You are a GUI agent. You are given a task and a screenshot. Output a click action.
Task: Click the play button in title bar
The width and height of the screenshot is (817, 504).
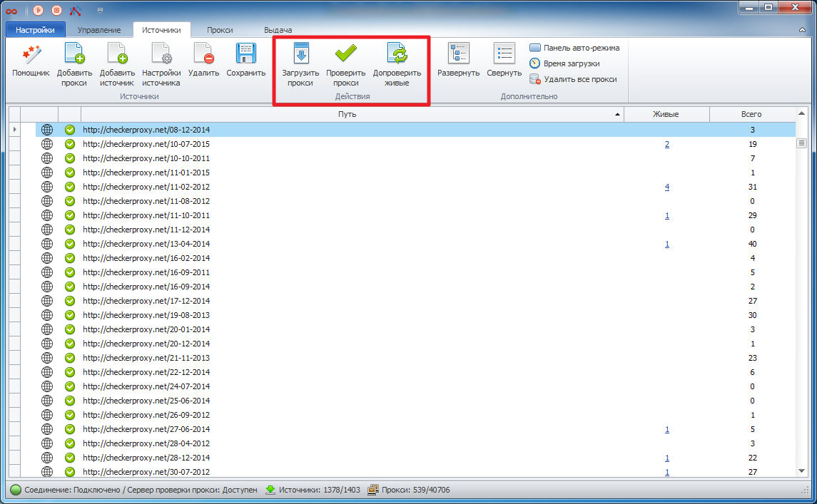click(38, 10)
